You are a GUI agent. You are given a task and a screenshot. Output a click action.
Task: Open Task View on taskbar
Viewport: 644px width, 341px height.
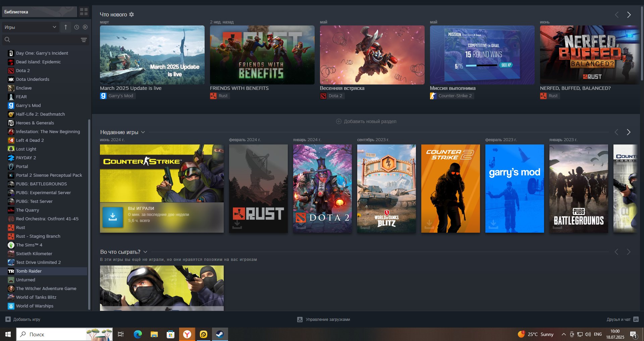point(121,334)
